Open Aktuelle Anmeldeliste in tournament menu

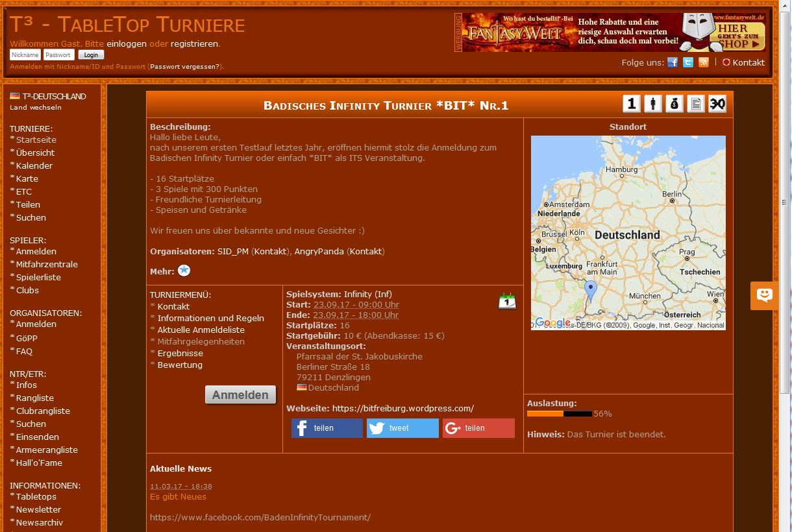(x=201, y=330)
